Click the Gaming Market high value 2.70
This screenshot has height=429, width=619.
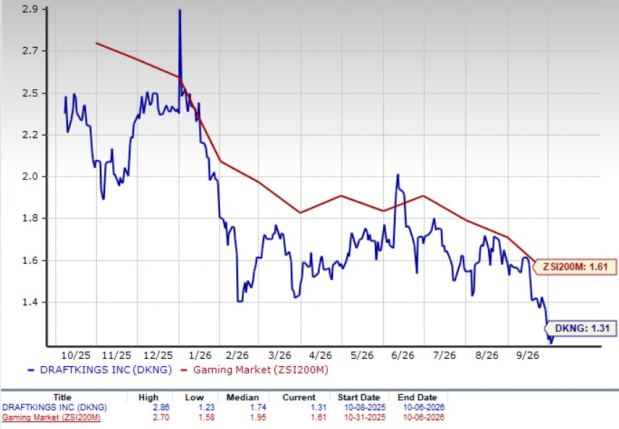click(161, 418)
